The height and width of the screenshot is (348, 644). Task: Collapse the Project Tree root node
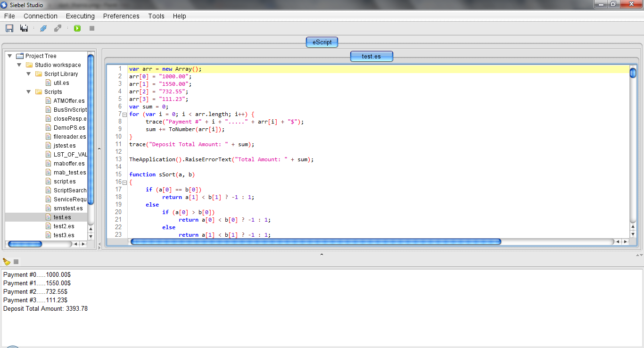pyautogui.click(x=10, y=56)
